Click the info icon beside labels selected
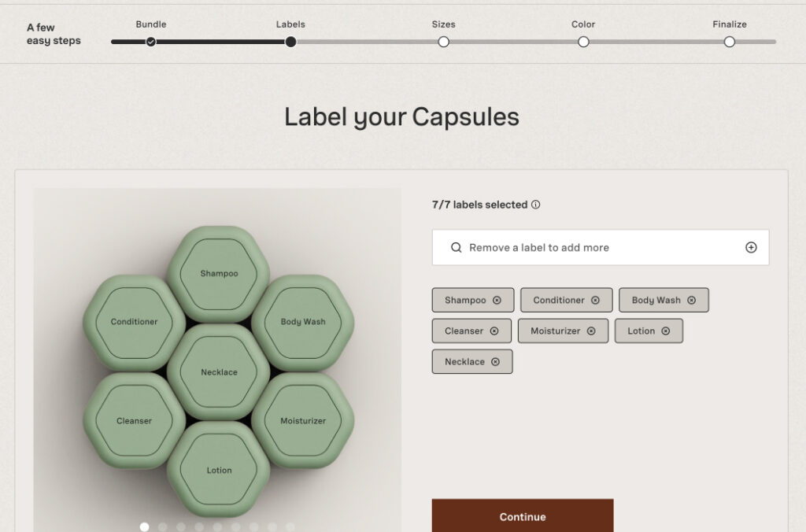The width and height of the screenshot is (806, 532). [536, 205]
